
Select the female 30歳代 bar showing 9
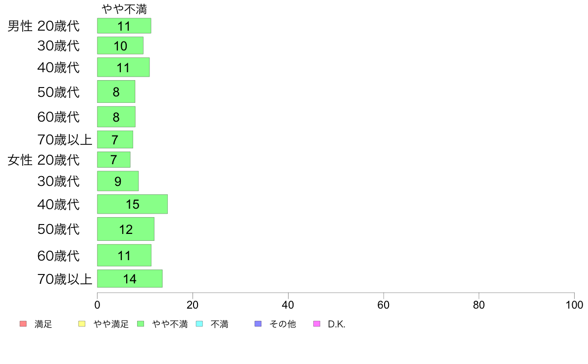pos(118,181)
